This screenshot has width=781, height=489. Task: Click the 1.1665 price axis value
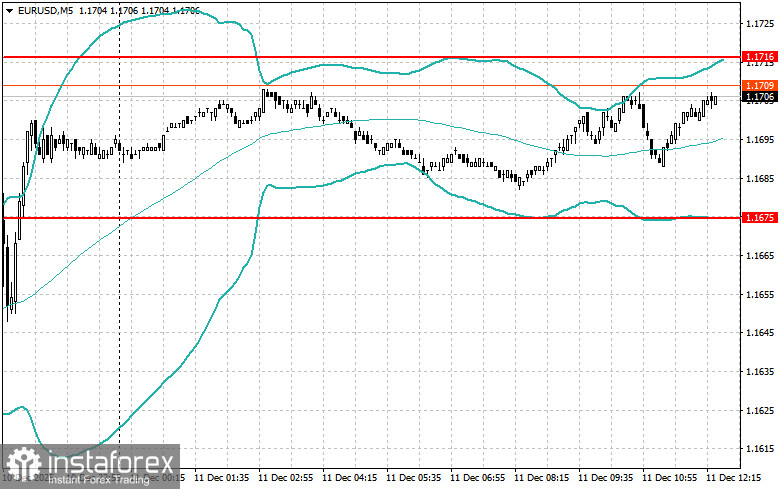click(x=759, y=256)
